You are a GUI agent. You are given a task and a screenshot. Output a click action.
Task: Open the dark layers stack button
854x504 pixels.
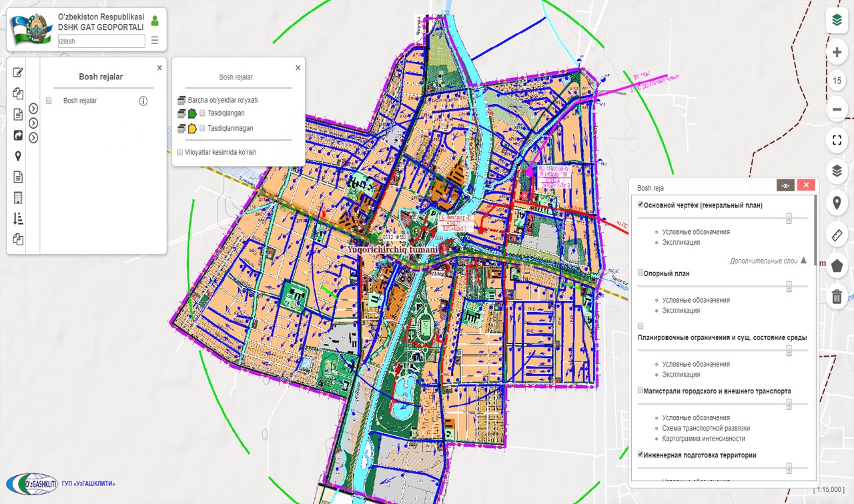(837, 171)
